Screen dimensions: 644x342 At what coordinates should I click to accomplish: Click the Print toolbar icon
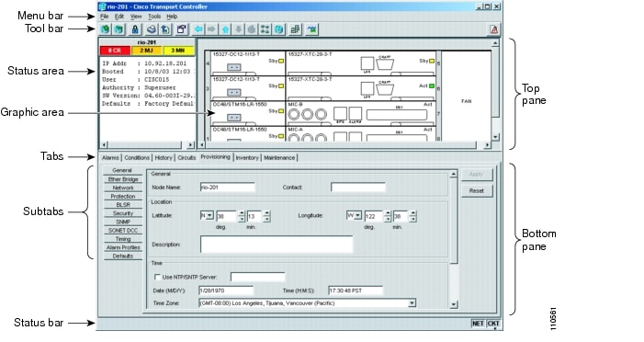[152, 29]
